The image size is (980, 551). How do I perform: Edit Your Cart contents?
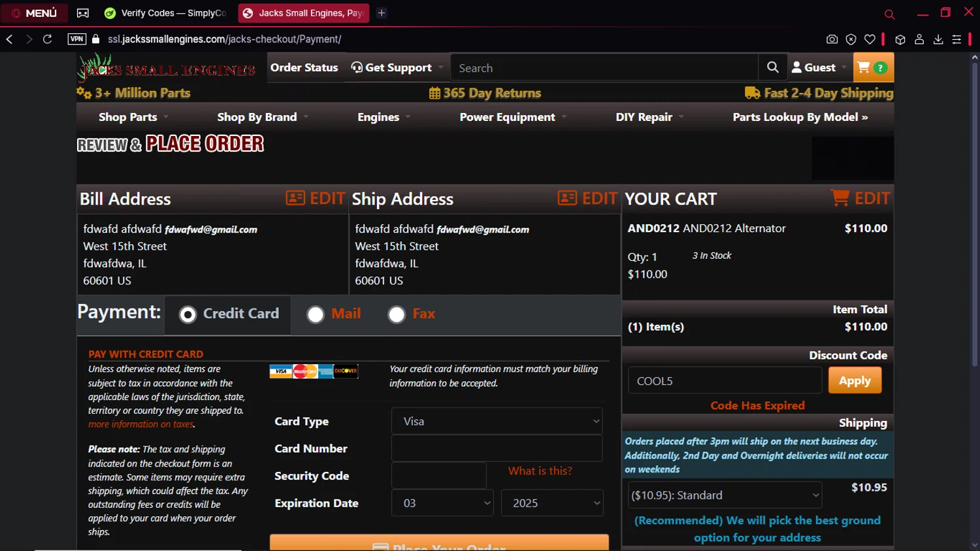tap(860, 198)
